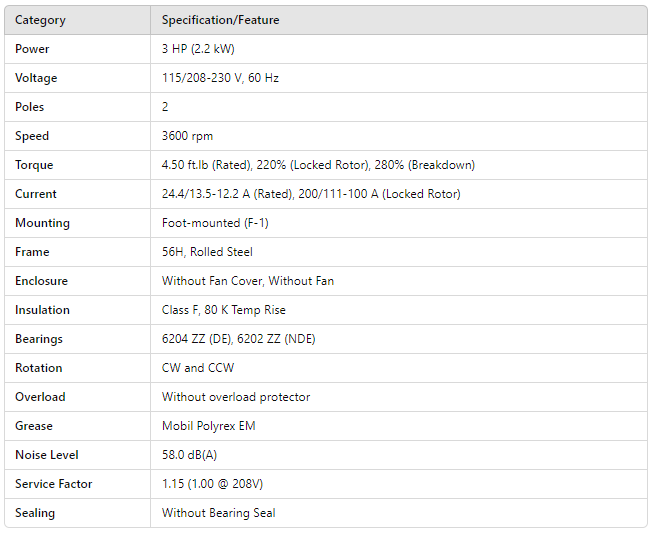Screen dimensions: 657x533
Task: Select the Torque row label
Action: [x=34, y=165]
